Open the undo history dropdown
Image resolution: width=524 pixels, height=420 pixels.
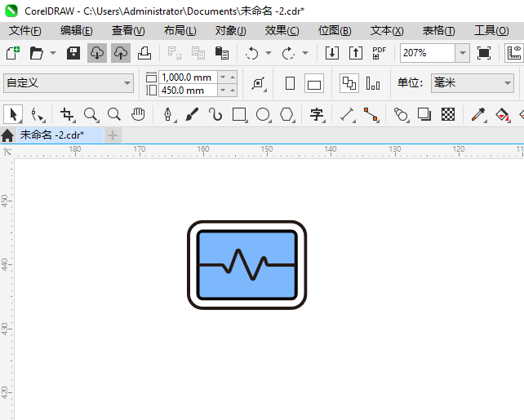coord(269,53)
